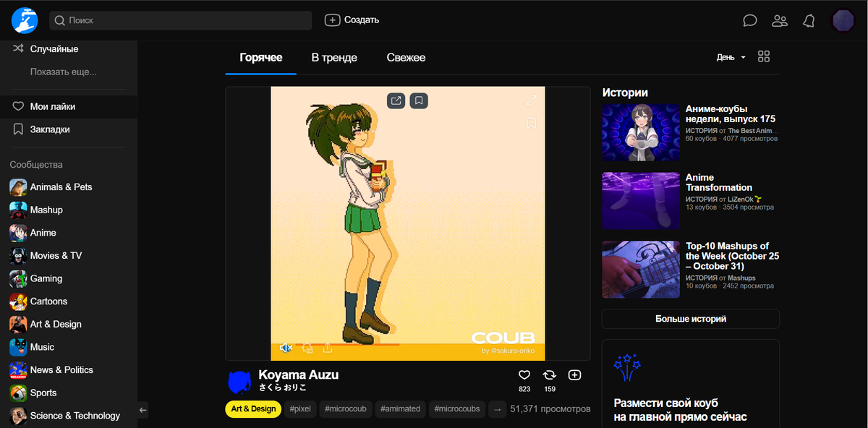The height and width of the screenshot is (428, 868).
Task: Expand sidebar with Показать еще...
Action: pos(64,72)
